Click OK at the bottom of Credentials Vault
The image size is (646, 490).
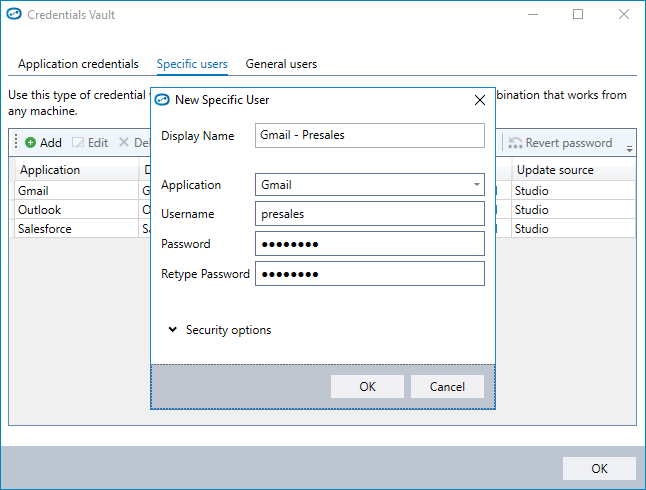coord(599,469)
